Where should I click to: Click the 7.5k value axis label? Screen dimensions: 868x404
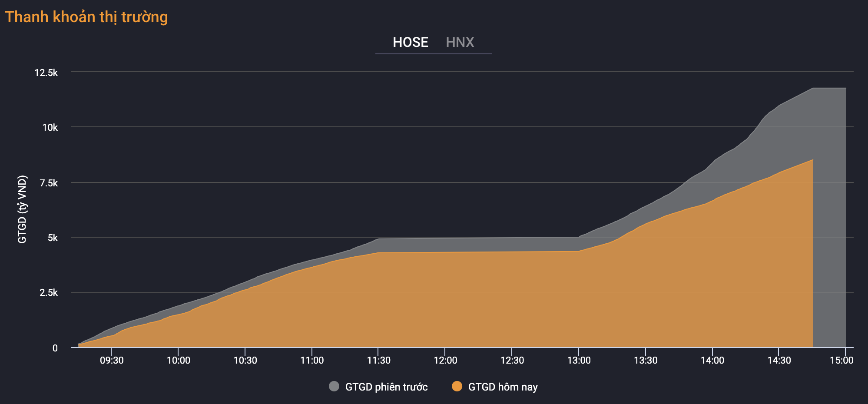point(49,183)
